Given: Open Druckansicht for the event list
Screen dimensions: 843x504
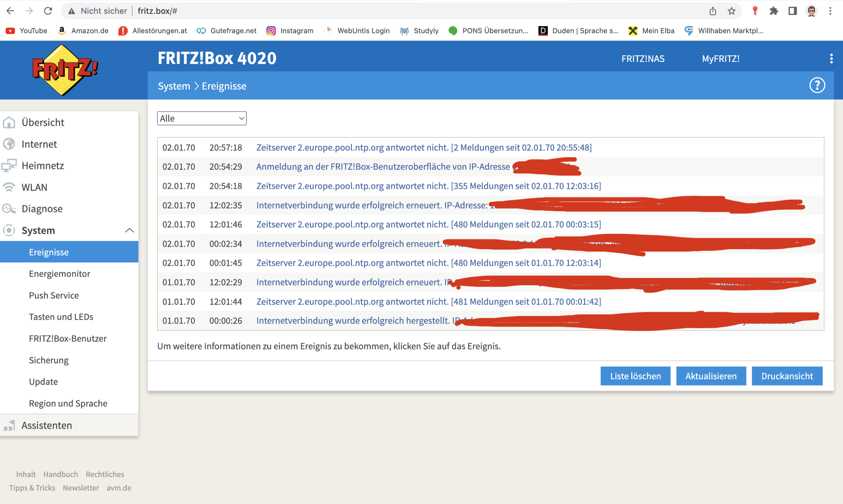Looking at the screenshot, I should coord(787,376).
